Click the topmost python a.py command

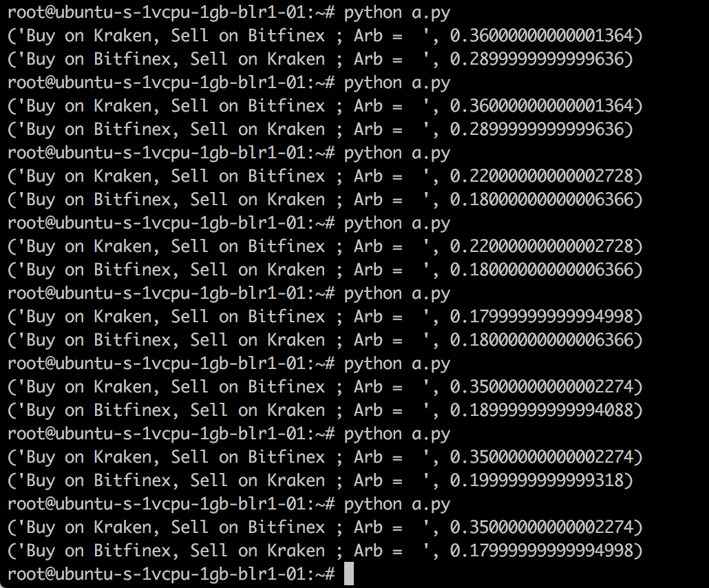pos(397,12)
